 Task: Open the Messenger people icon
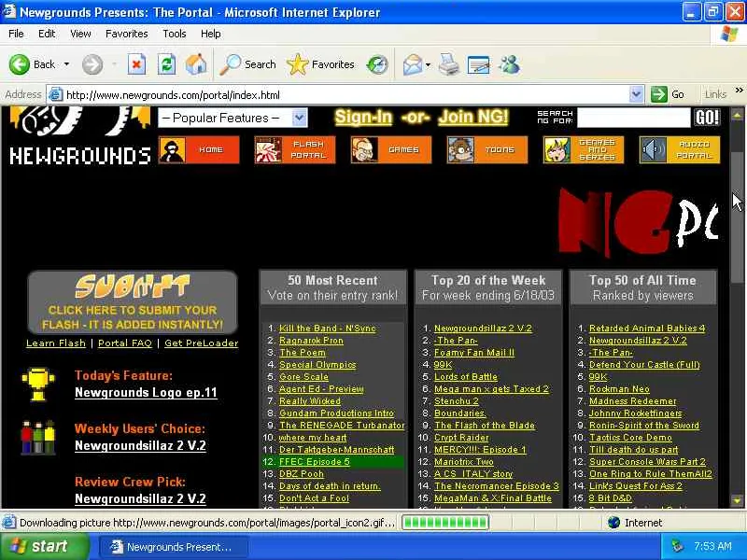click(509, 64)
